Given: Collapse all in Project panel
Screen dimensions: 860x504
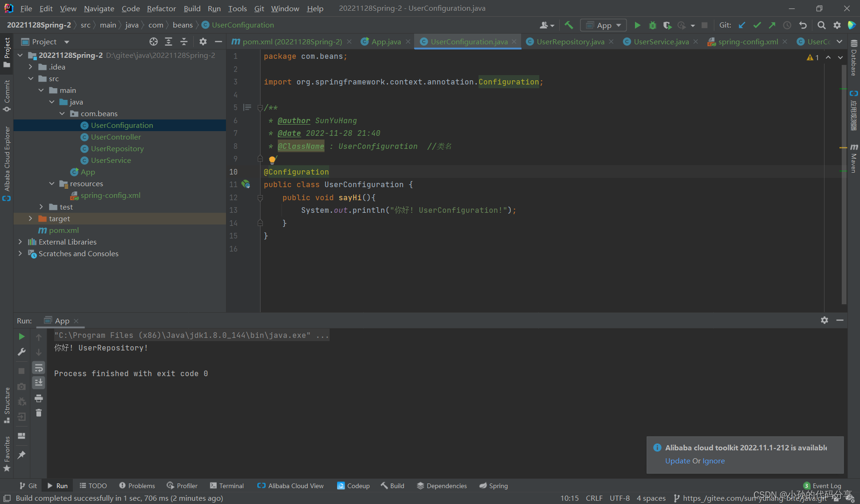Looking at the screenshot, I should click(x=184, y=42).
